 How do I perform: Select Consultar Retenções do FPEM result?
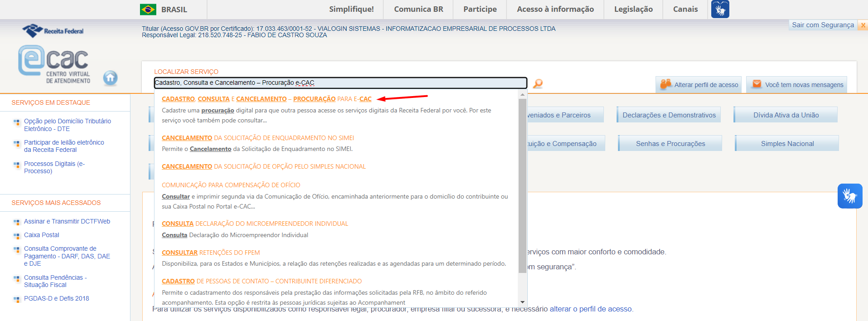pos(211,253)
